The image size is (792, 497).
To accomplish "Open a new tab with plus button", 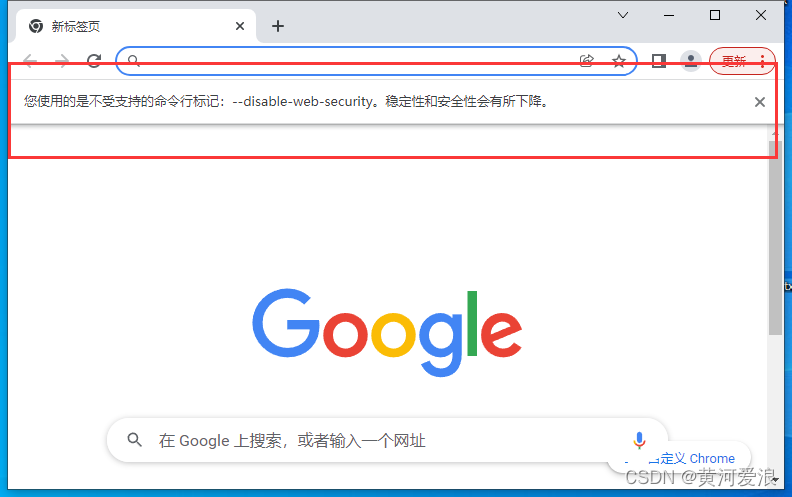I will (278, 26).
